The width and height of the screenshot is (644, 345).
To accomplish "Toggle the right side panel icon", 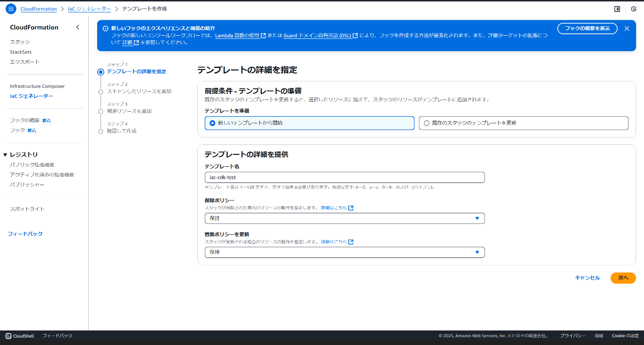I will coord(616,8).
